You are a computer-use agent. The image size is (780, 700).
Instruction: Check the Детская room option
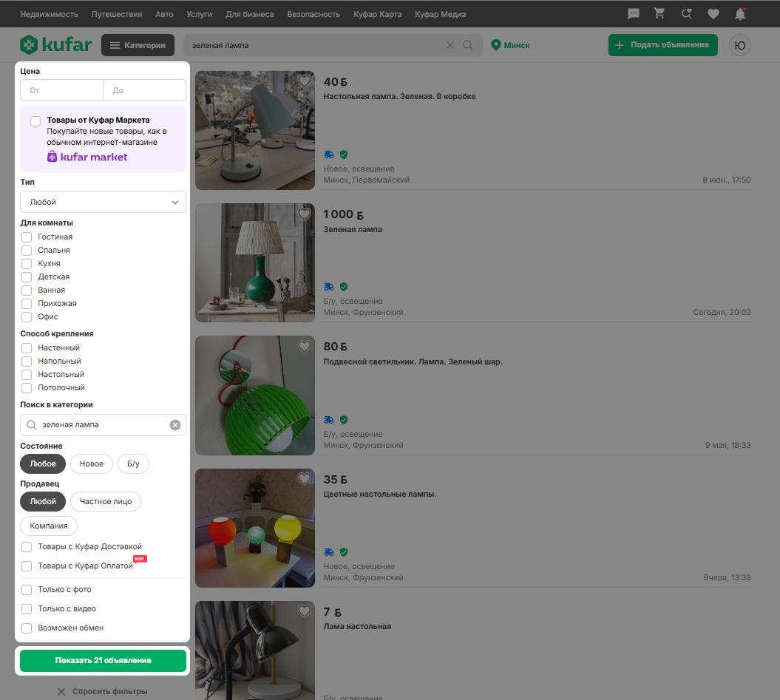(x=27, y=277)
